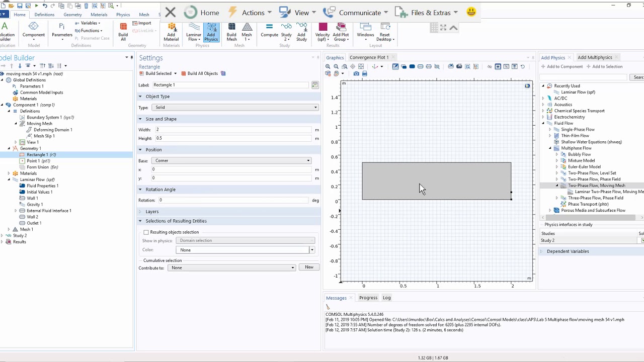Switch to the Add Multiphysics tab
Screen dimensions: 644x362
click(x=595, y=57)
